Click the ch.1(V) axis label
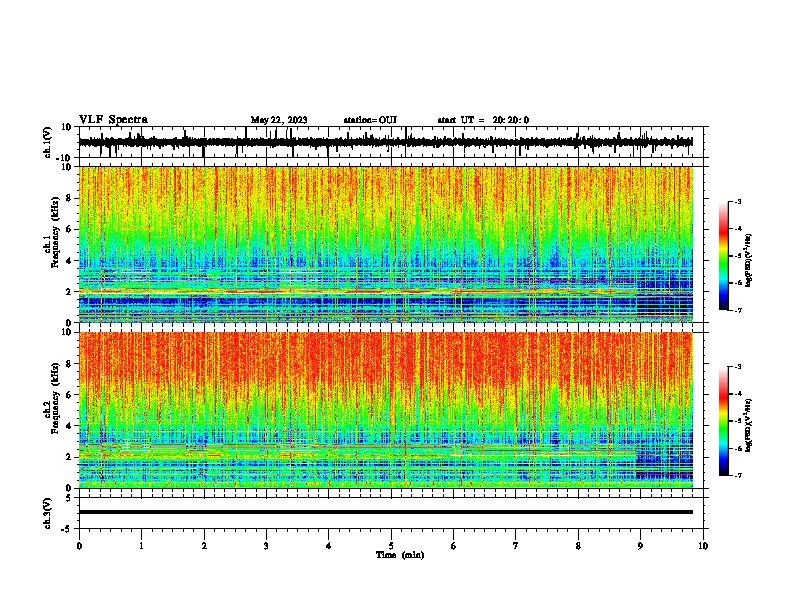Screen dimensions: 792x612 click(x=48, y=142)
